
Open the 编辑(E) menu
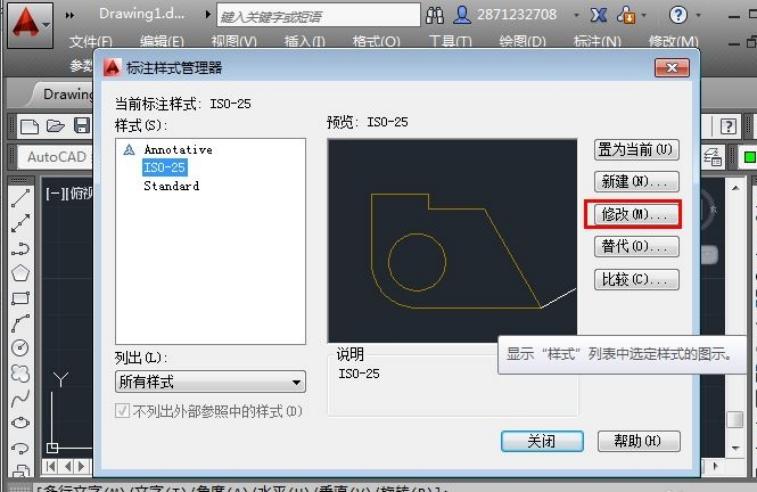pyautogui.click(x=162, y=42)
